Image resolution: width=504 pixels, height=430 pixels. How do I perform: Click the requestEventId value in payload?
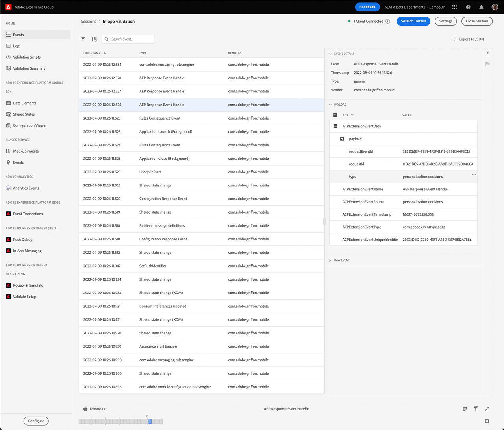click(x=436, y=151)
